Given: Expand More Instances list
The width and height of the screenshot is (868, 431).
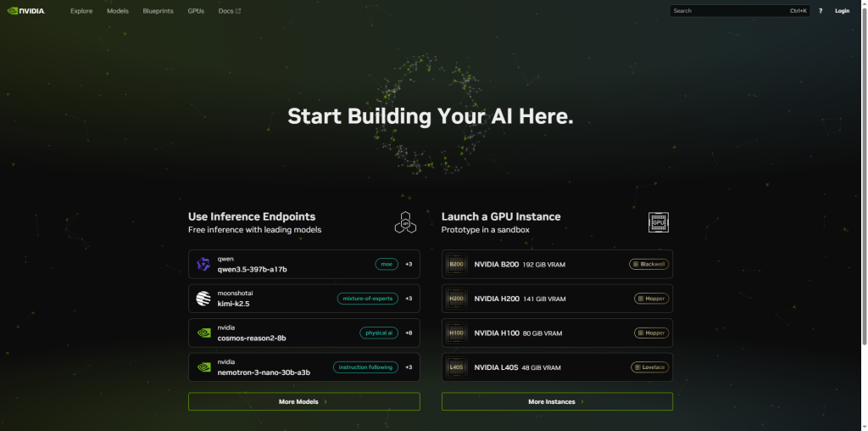Looking at the screenshot, I should click(557, 401).
